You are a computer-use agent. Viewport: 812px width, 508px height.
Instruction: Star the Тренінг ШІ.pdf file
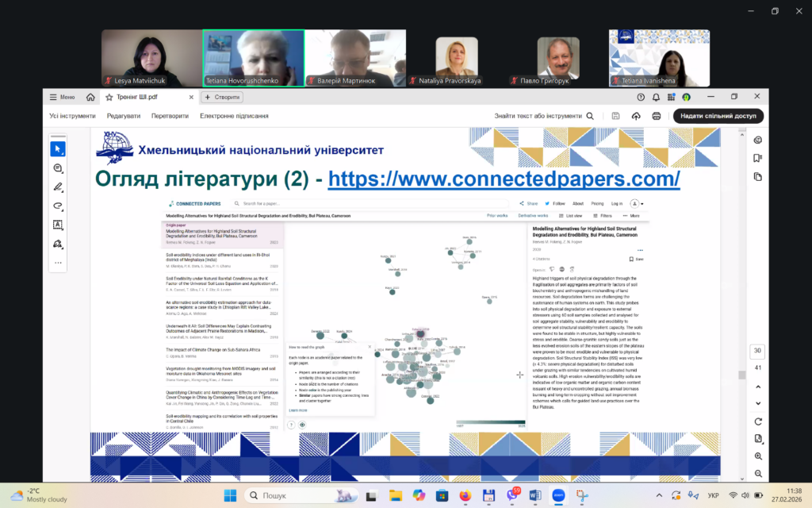tap(108, 97)
